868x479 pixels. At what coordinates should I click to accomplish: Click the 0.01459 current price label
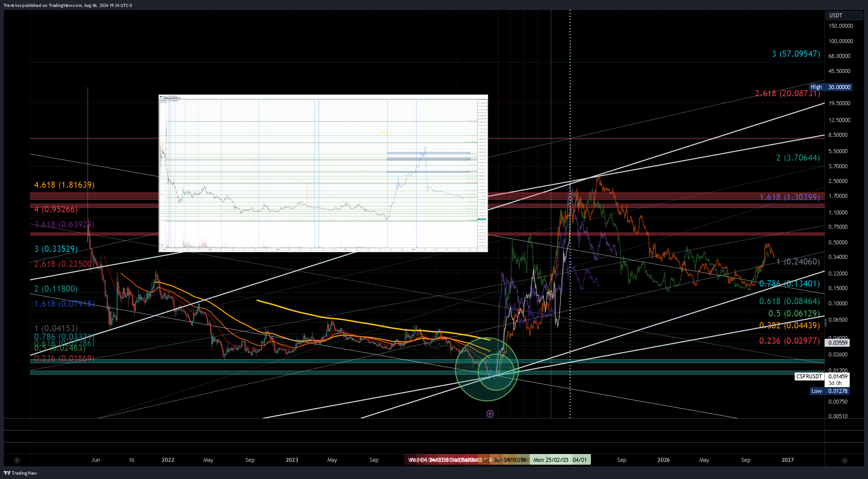tap(838, 376)
